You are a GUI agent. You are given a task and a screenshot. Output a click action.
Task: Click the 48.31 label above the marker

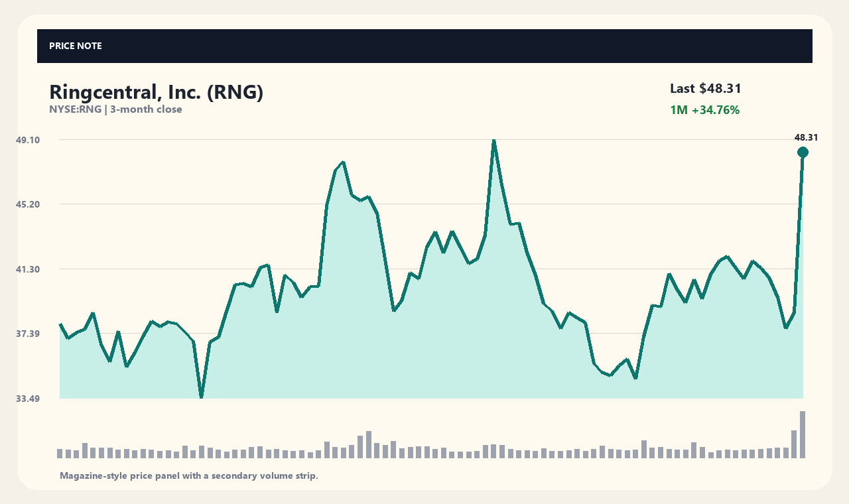click(806, 138)
